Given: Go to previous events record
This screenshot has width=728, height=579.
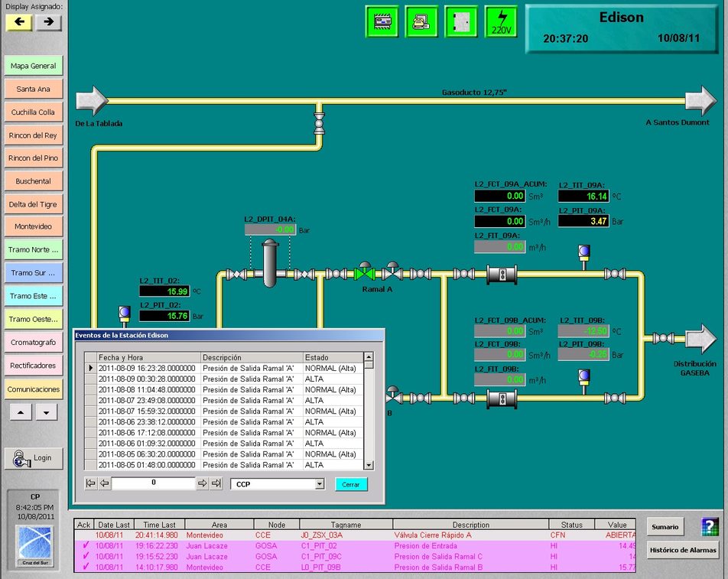Looking at the screenshot, I should 105,483.
